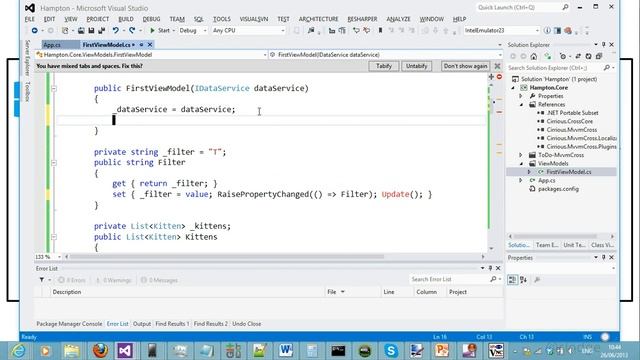Viewport: 640px width, 360px height.
Task: Open the RESHARPER menu
Action: (x=362, y=19)
